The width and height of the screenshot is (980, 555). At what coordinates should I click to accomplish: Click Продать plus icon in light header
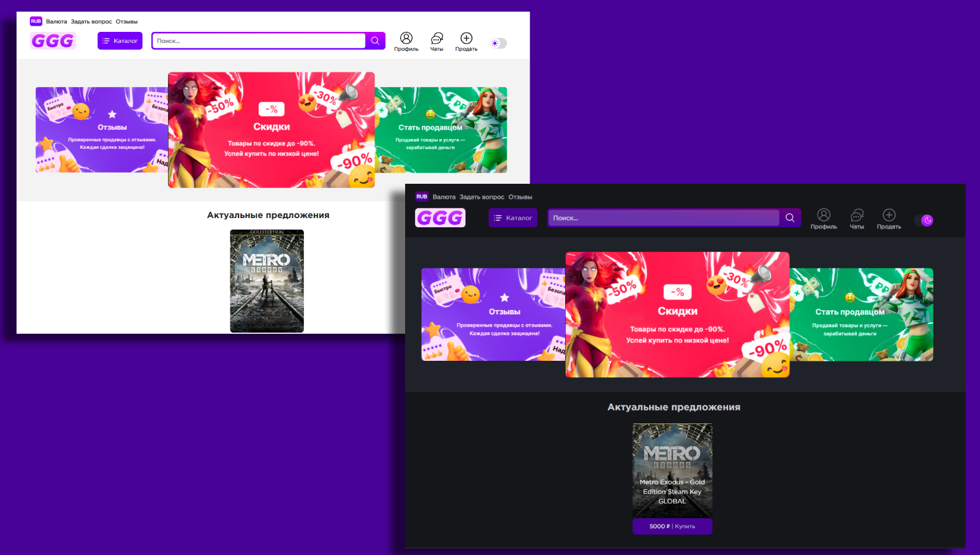pos(466,39)
